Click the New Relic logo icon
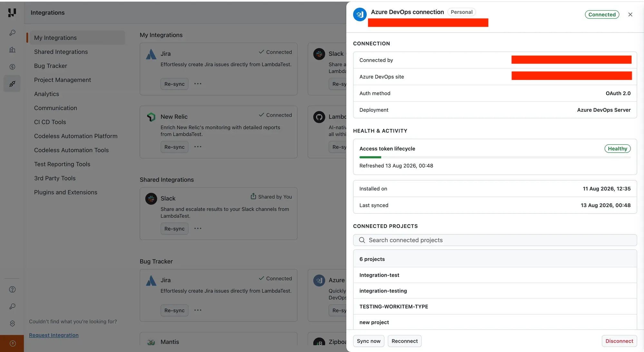Screen dimensions: 644x352 pos(151,117)
